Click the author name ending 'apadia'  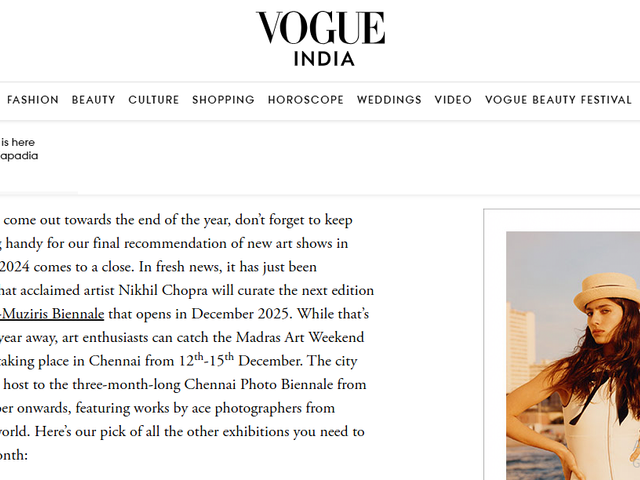pos(19,157)
